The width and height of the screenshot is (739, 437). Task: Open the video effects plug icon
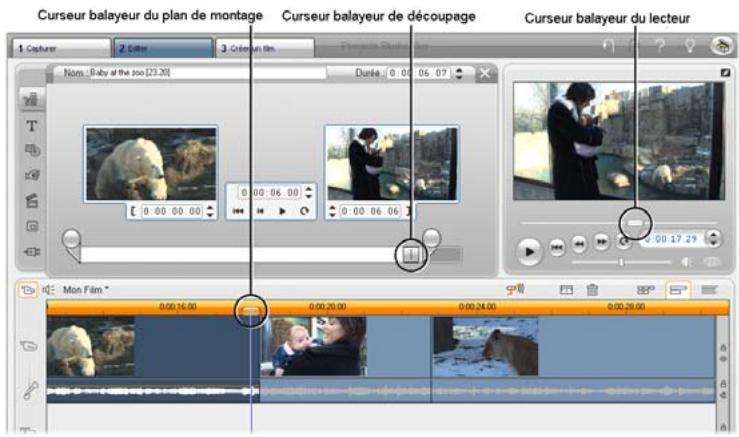click(32, 252)
